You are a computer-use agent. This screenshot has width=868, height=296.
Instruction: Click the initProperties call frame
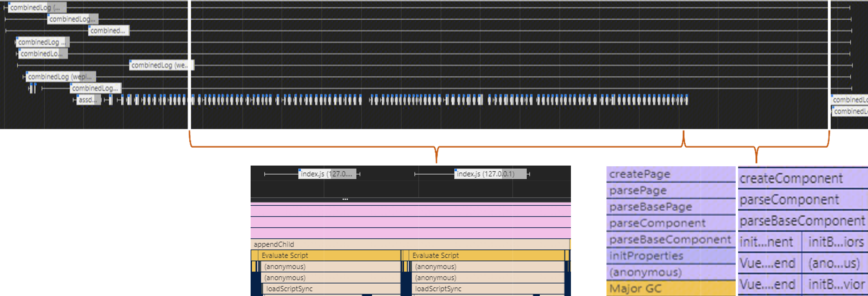671,256
